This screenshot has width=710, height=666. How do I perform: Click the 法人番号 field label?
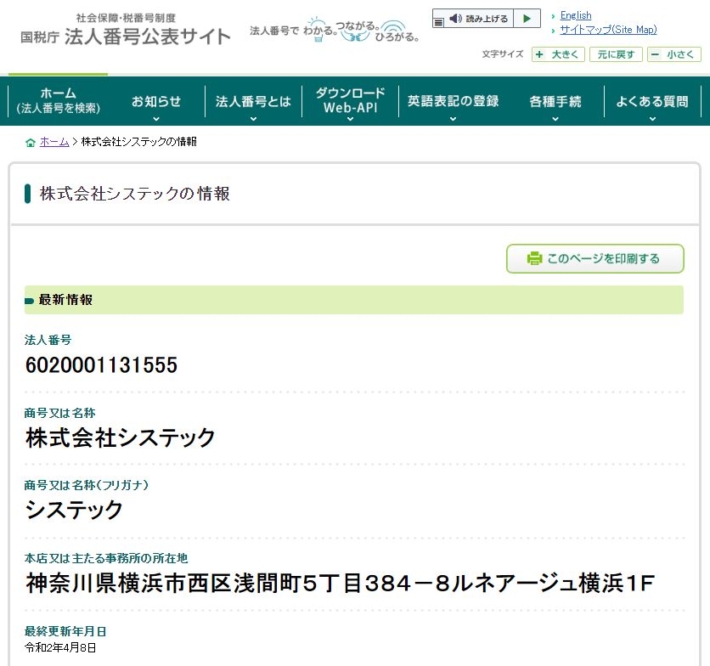point(48,340)
